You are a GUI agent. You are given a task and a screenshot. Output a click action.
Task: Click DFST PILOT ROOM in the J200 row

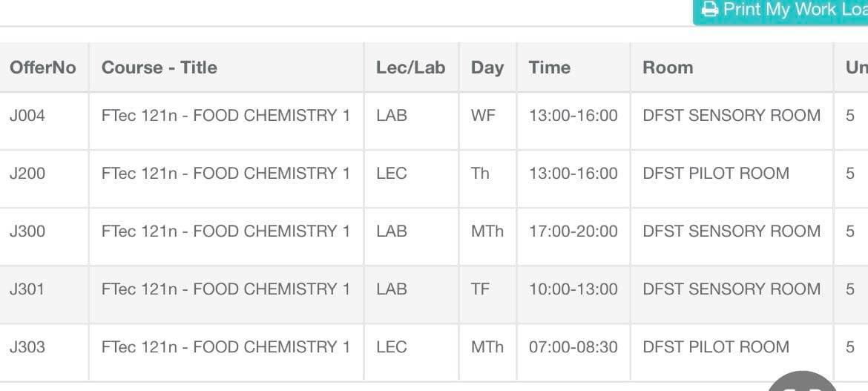coord(716,174)
